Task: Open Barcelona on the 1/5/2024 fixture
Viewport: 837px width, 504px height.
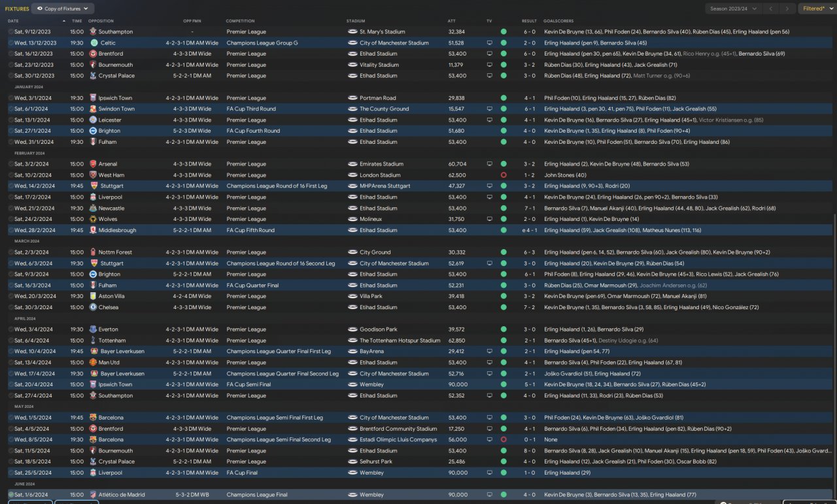Action: [111, 418]
